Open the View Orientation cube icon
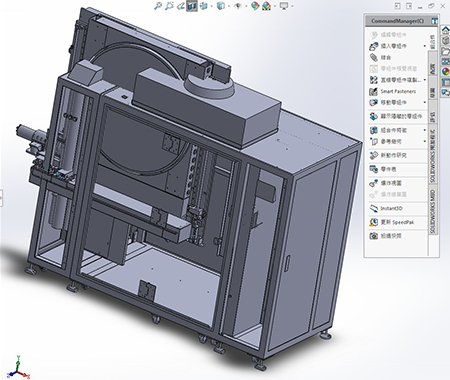Screen dimensions: 450x380 [x=204, y=6]
